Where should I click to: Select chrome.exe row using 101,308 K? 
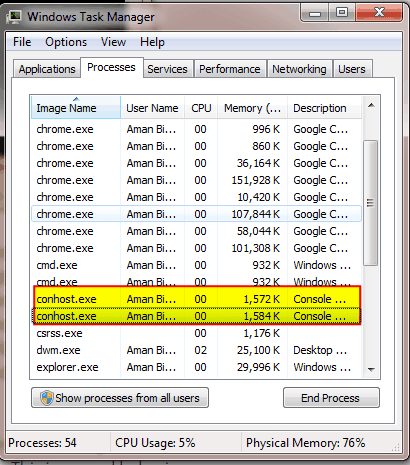(x=196, y=248)
